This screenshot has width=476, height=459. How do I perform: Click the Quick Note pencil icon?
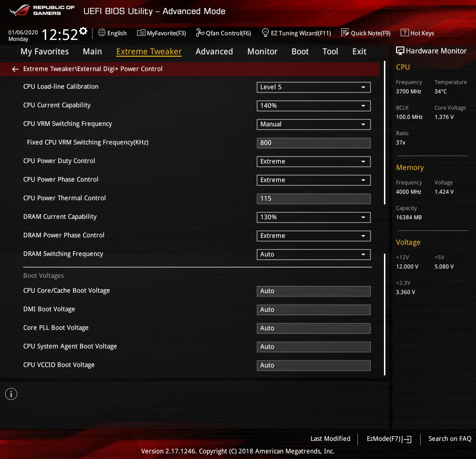pos(345,33)
